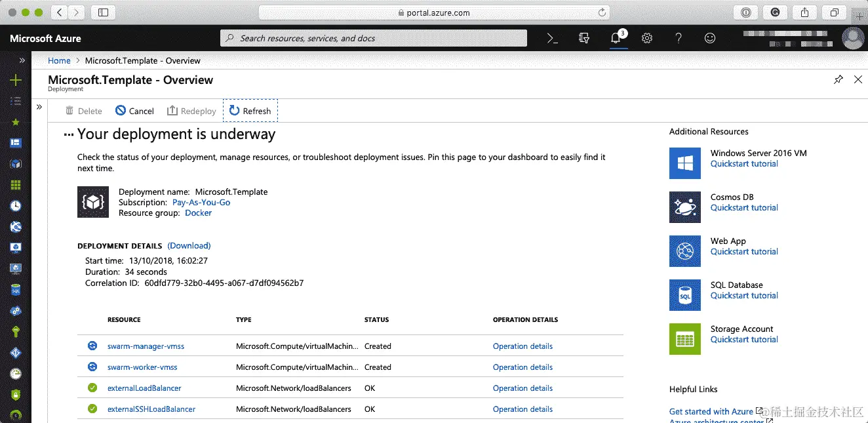This screenshot has width=868, height=423.
Task: View Operation details for swarm-manager-vmss
Action: pyautogui.click(x=523, y=346)
